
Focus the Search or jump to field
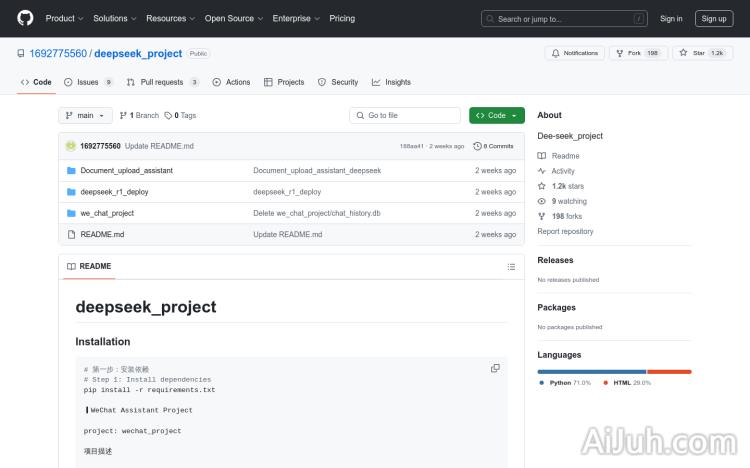(564, 19)
